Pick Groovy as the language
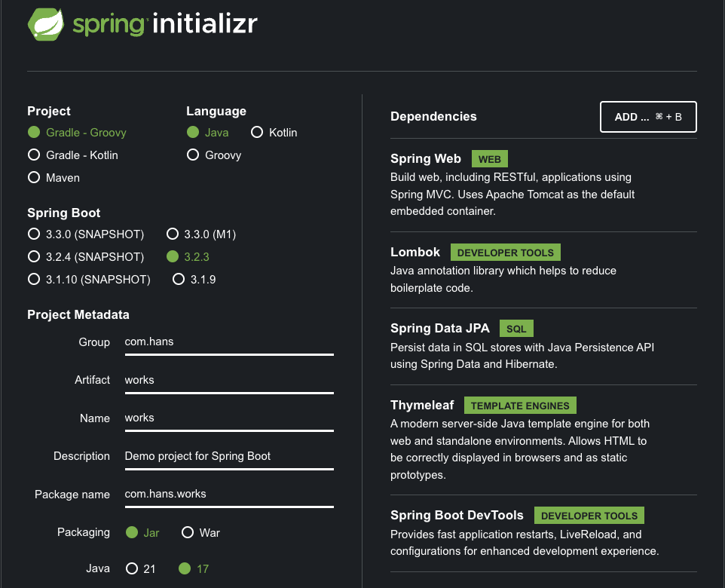This screenshot has height=588, width=725. click(214, 155)
